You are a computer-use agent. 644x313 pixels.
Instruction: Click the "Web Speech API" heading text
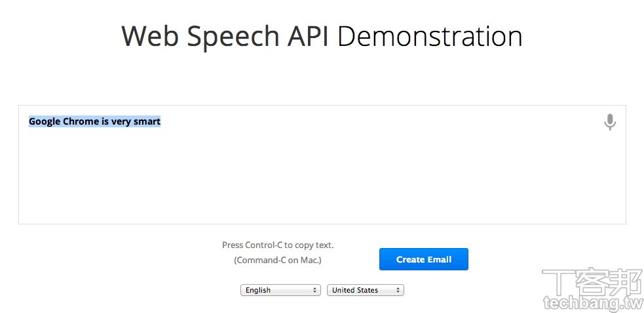point(226,36)
